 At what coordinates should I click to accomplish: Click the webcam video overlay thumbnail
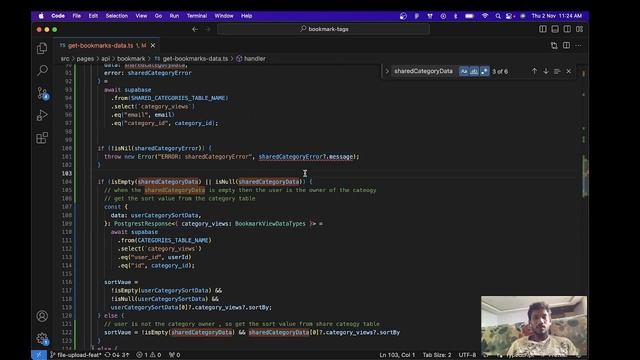pos(534,326)
